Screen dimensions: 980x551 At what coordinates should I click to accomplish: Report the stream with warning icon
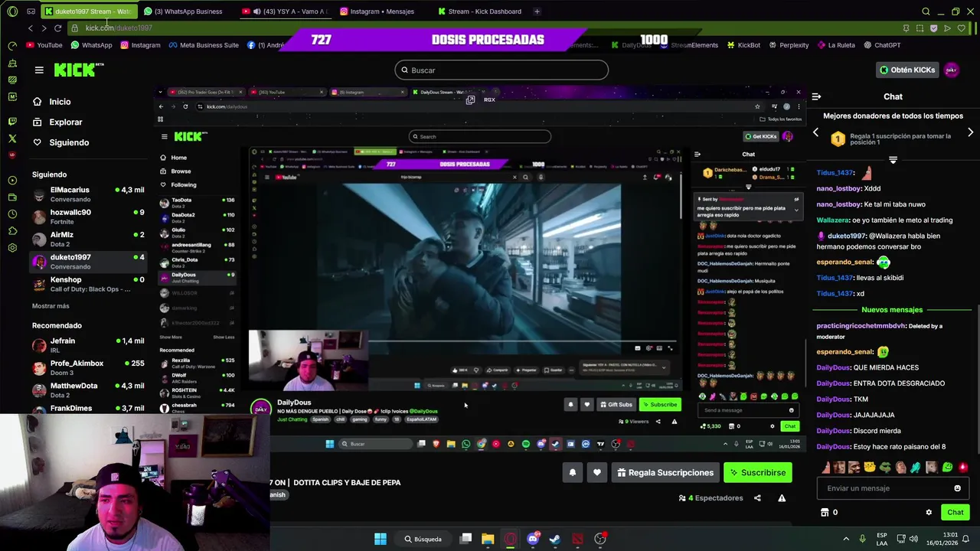[782, 498]
